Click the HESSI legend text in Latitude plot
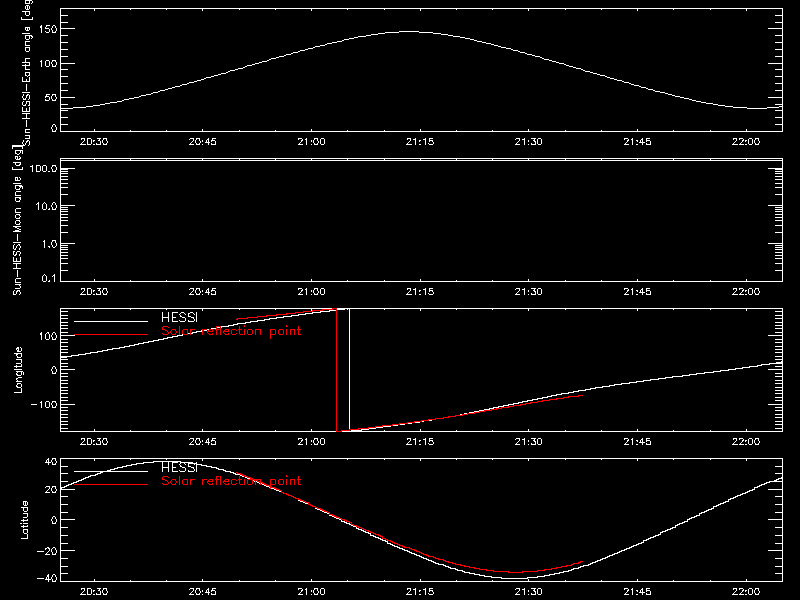 pyautogui.click(x=179, y=467)
